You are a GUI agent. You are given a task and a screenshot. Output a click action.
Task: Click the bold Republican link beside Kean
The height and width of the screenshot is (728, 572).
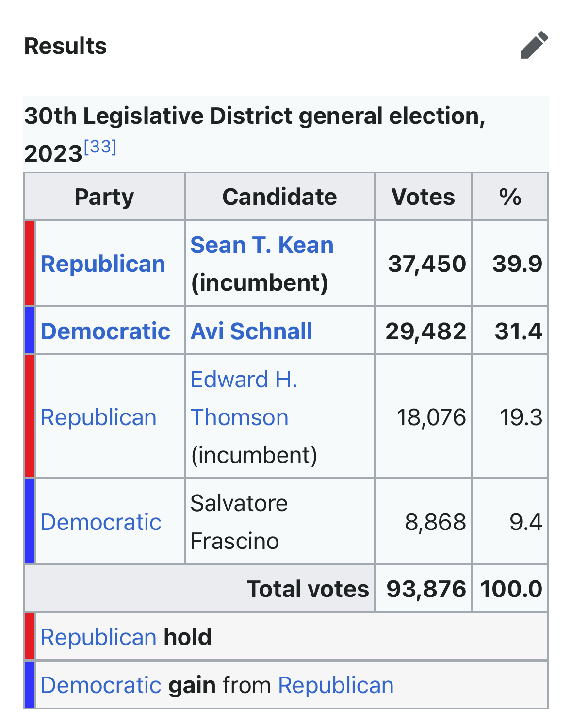pos(103,264)
